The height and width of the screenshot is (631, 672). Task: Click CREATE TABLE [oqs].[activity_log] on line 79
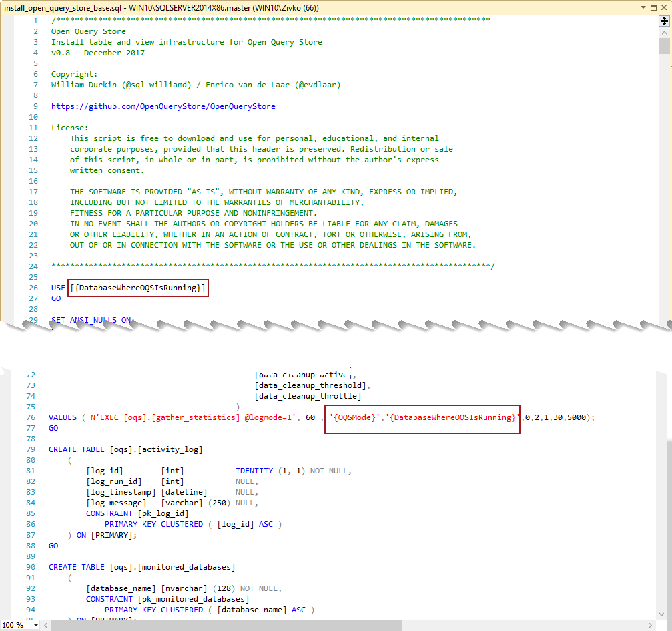click(125, 449)
